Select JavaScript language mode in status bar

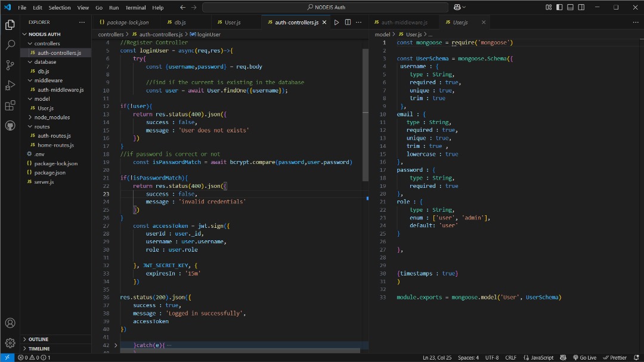pyautogui.click(x=538, y=358)
